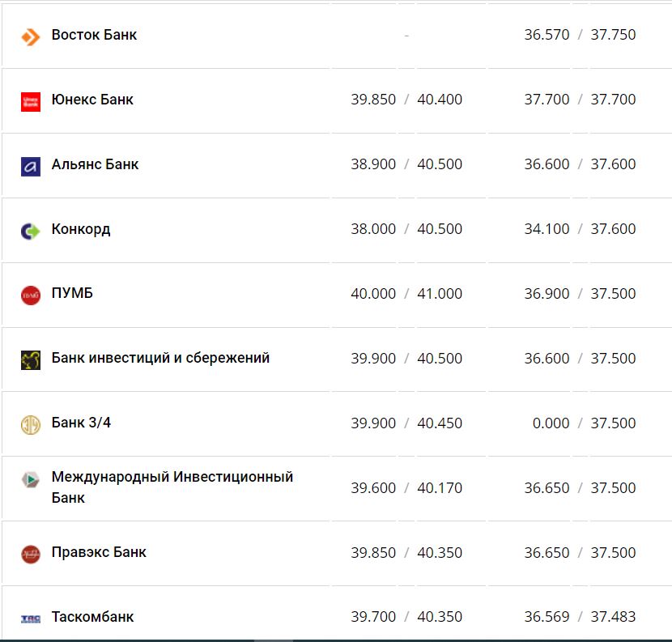
Task: Click Правэкс Банк rate 39.850 / 40.350
Action: coord(406,553)
